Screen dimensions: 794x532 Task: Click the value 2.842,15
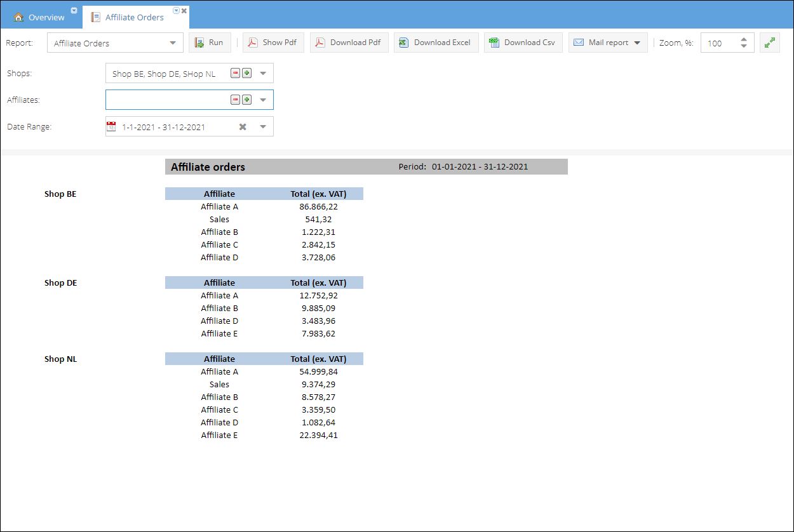coord(318,244)
